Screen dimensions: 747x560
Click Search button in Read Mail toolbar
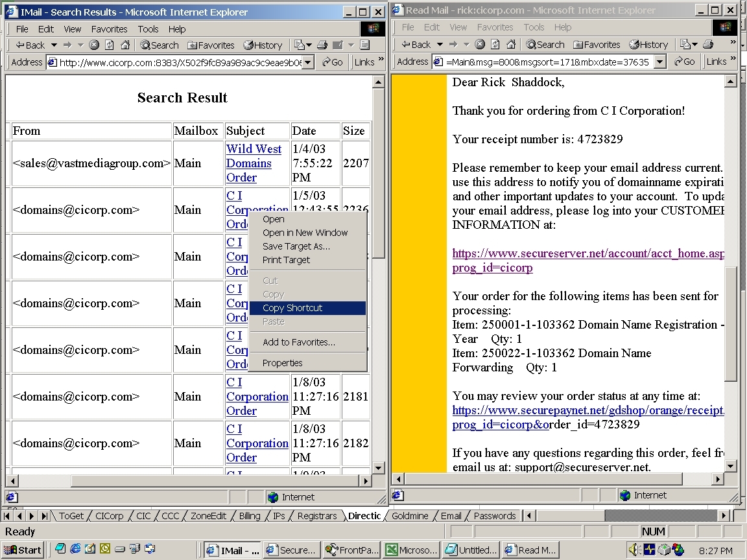(545, 45)
